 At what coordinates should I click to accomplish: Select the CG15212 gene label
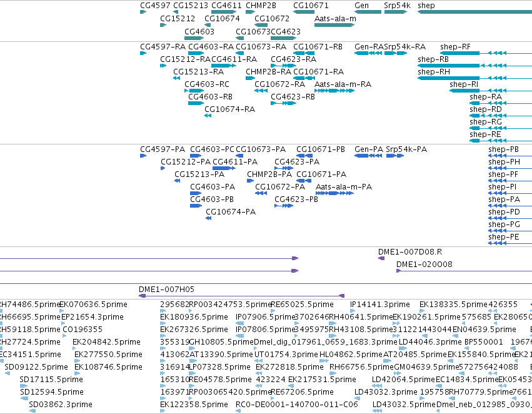[178, 18]
